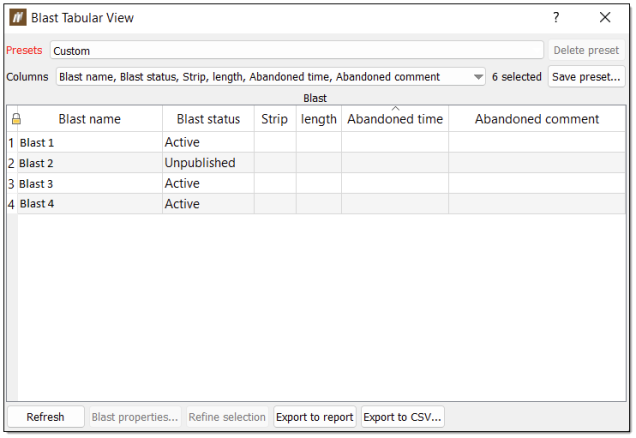Click the Abandoned comment column header
The width and height of the screenshot is (636, 438).
coord(537,119)
